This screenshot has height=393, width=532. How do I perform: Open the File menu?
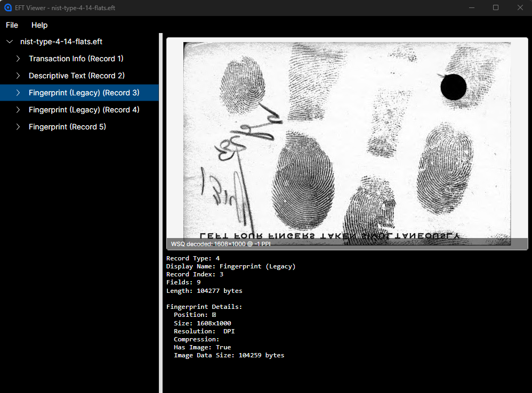point(12,25)
